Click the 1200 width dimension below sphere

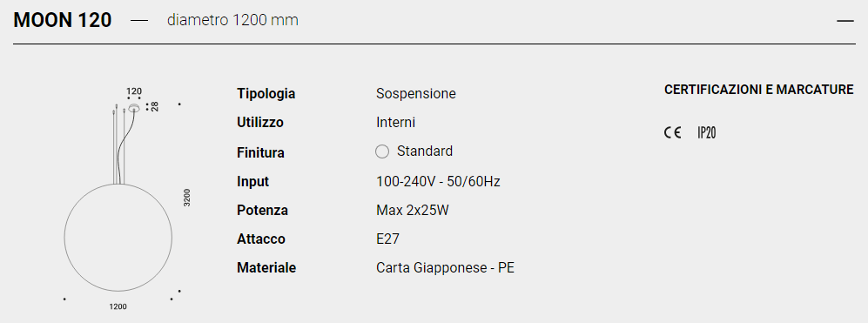pyautogui.click(x=118, y=306)
